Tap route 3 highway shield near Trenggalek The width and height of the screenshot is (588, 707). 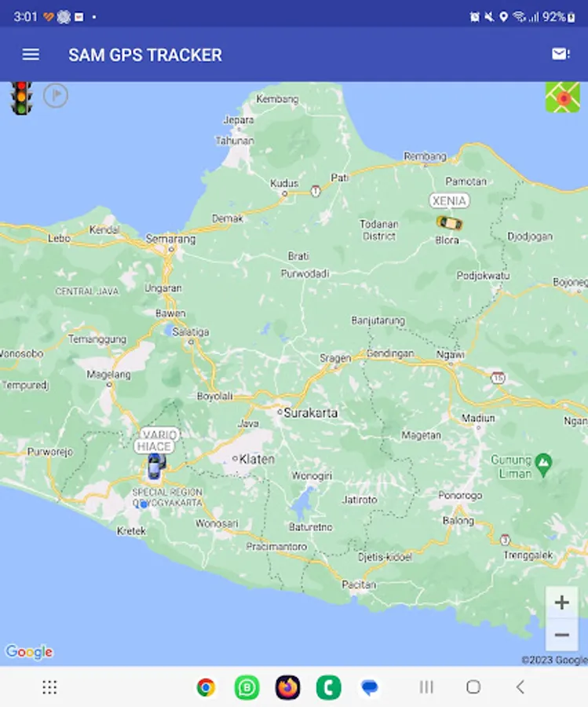tap(505, 540)
